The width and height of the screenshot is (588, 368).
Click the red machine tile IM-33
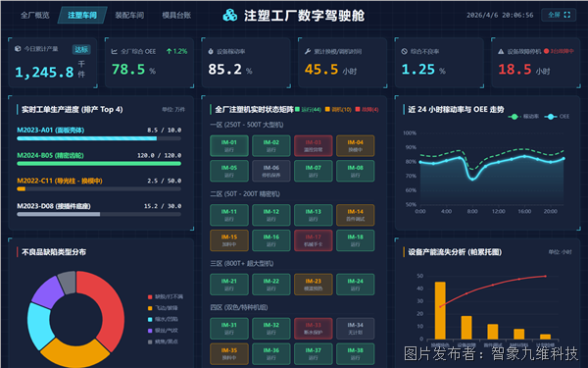[x=314, y=329]
